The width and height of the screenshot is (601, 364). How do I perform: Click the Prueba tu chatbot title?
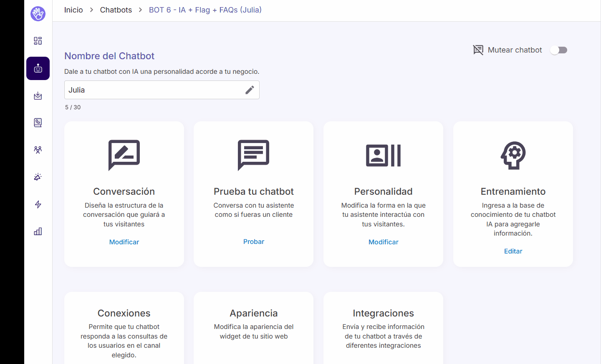tap(254, 191)
